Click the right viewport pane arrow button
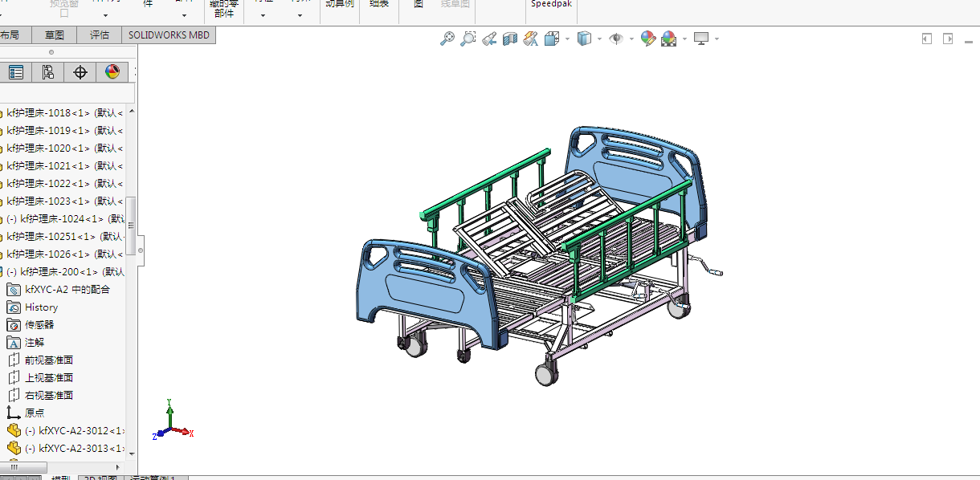The image size is (980, 480). click(948, 39)
